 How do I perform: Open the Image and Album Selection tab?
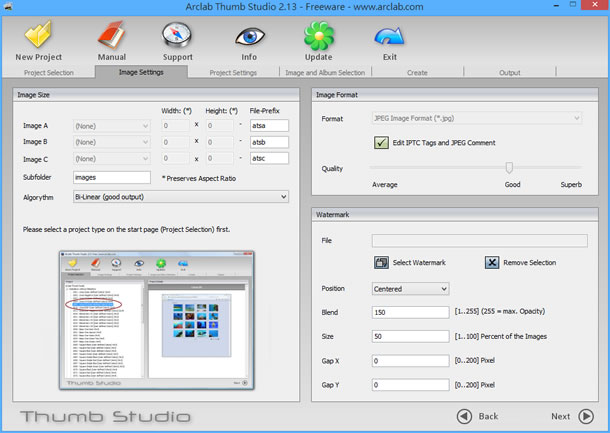(x=325, y=73)
